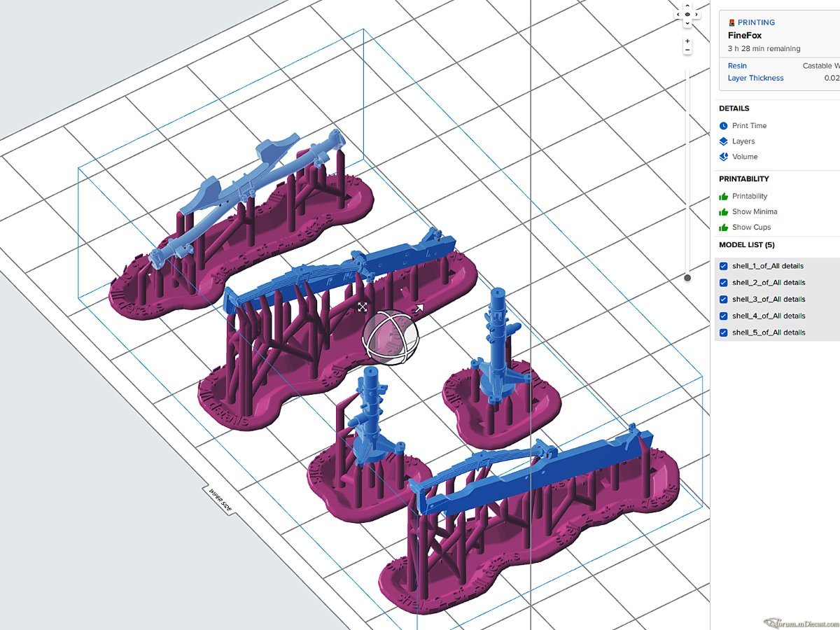840x630 pixels.
Task: Select the FineFox printer name
Action: point(745,35)
